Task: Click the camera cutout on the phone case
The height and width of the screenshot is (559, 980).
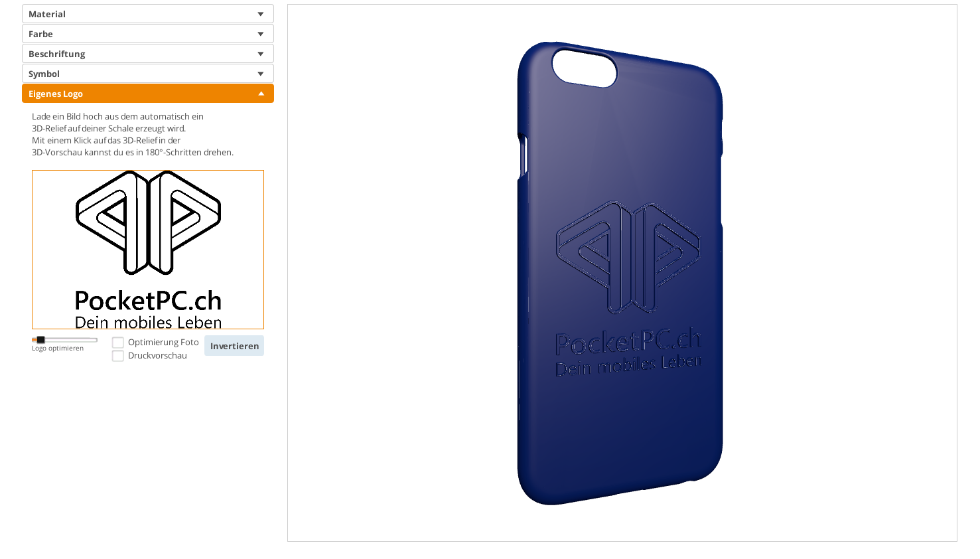Action: (x=585, y=68)
